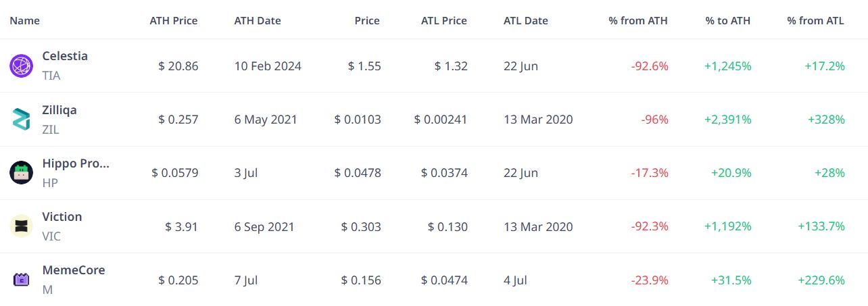Click the TIA ticker symbol
The height and width of the screenshot is (306, 868).
tap(51, 76)
